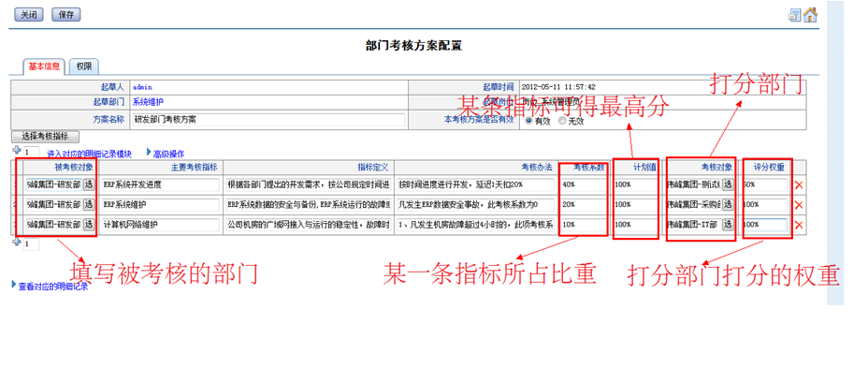Click the window list icon beside home
The image size is (868, 368).
click(x=795, y=15)
